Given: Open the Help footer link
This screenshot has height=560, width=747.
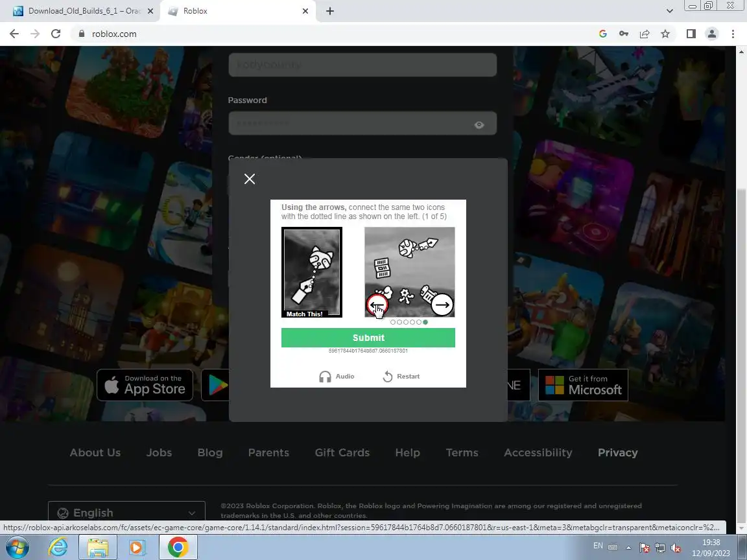Looking at the screenshot, I should pyautogui.click(x=408, y=452).
